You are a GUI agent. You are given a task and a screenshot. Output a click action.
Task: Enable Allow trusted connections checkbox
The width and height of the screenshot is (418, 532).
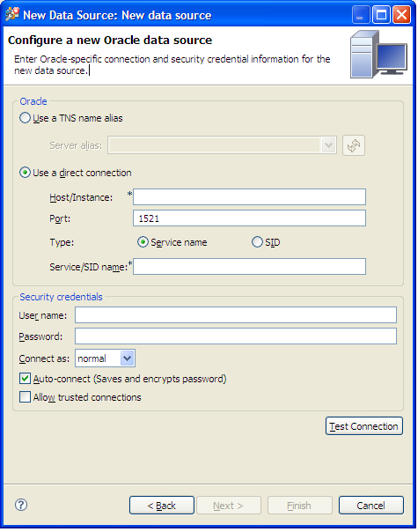25,396
